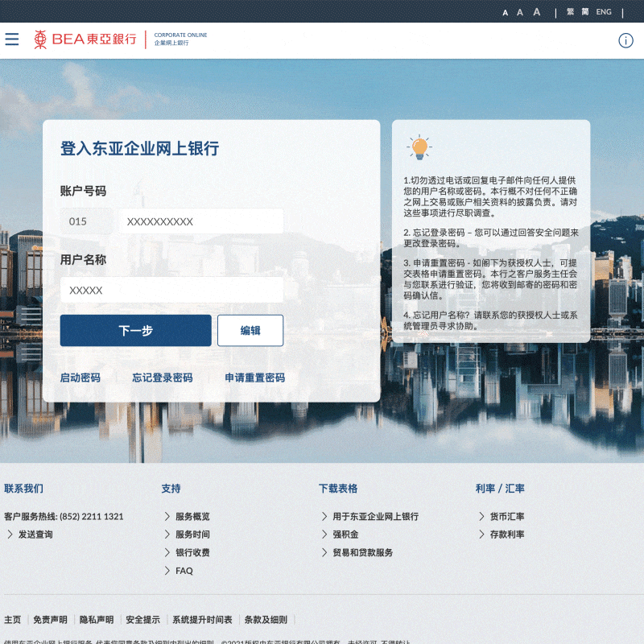
Task: Focus the account number XXXXXXXXXX field
Action: click(x=201, y=221)
